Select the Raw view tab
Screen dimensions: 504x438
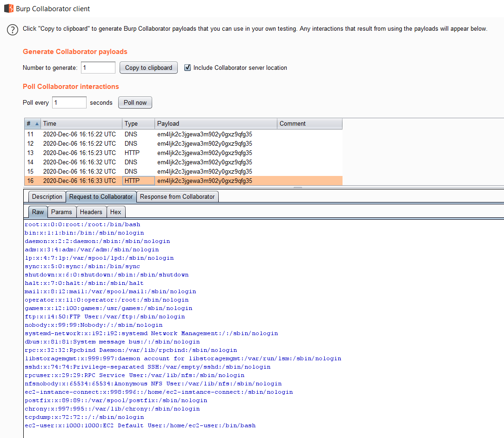tap(38, 212)
